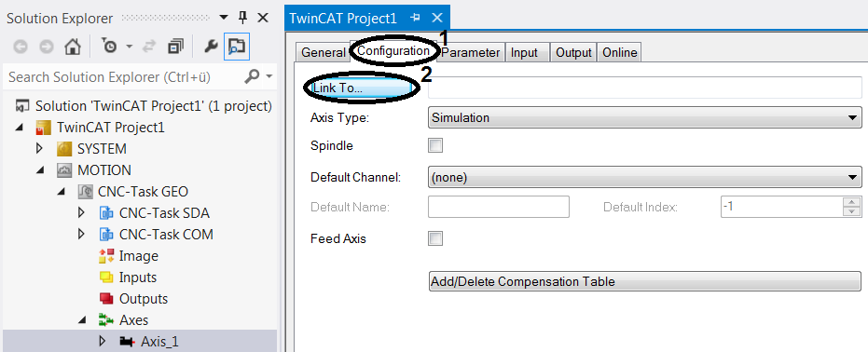Viewport: 868px width, 352px height.
Task: Open the Online tab
Action: pos(619,52)
